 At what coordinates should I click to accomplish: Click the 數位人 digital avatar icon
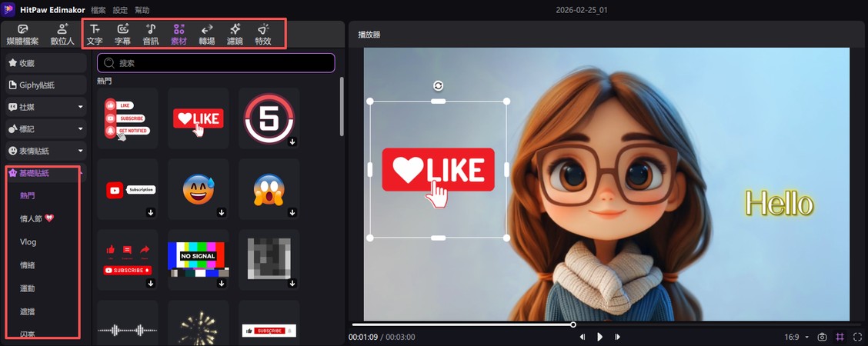tap(62, 34)
